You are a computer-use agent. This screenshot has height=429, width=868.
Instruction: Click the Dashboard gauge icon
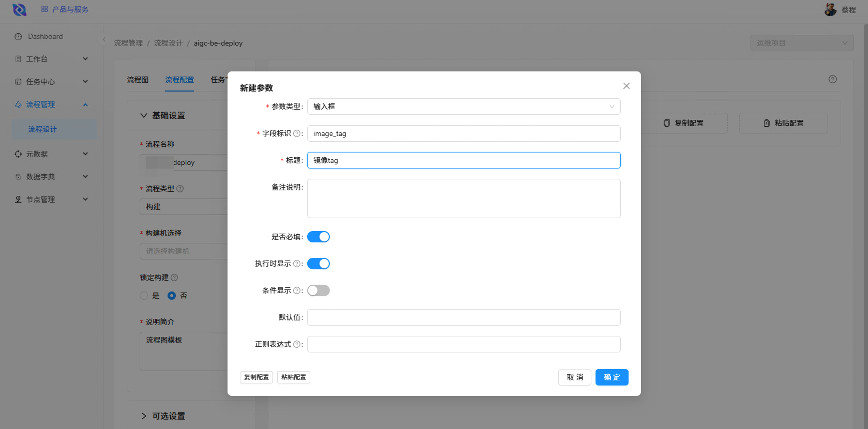[x=18, y=36]
